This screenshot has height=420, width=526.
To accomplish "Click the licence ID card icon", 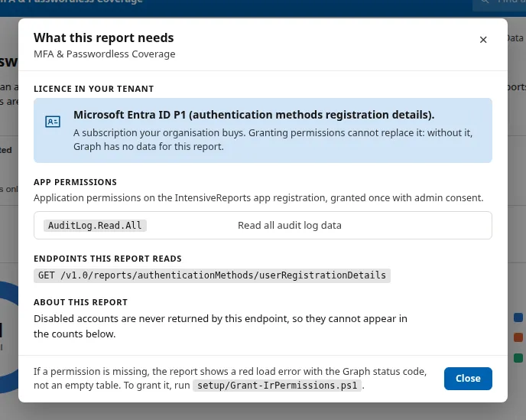I will 53,122.
